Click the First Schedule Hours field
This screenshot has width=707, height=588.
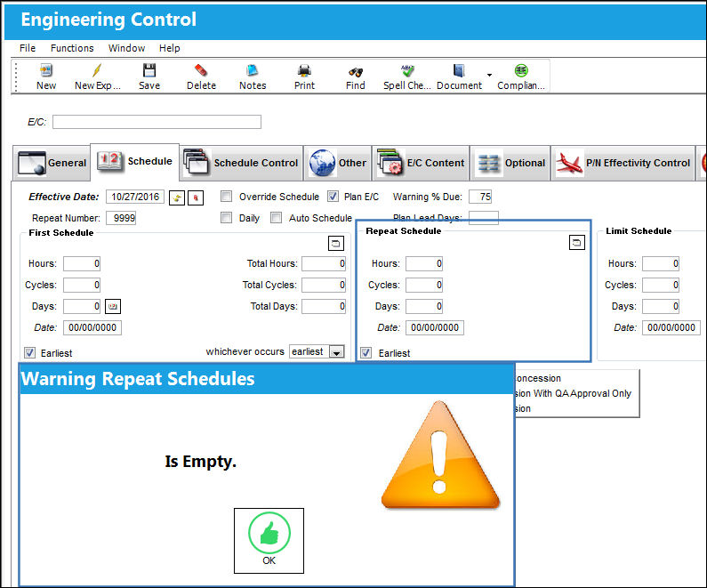82,263
